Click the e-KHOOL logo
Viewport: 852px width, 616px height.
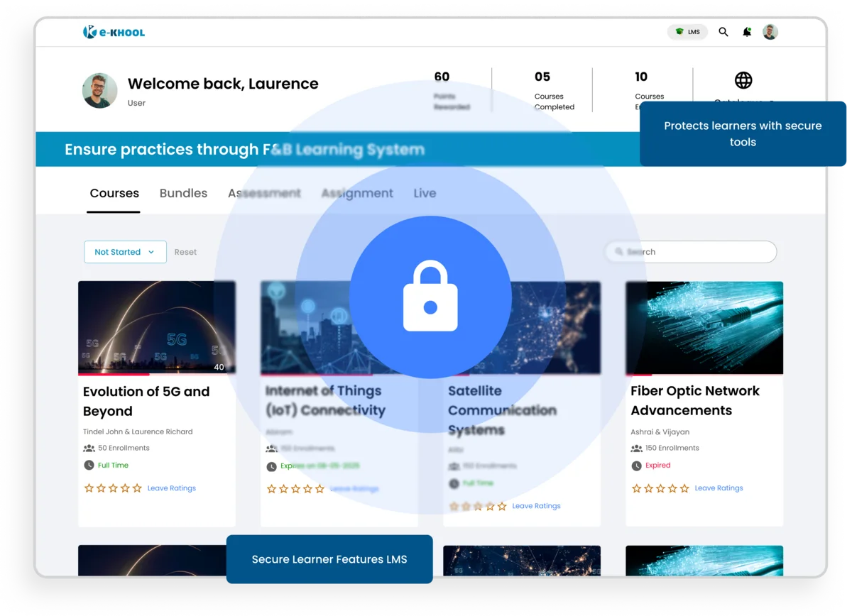pos(114,31)
